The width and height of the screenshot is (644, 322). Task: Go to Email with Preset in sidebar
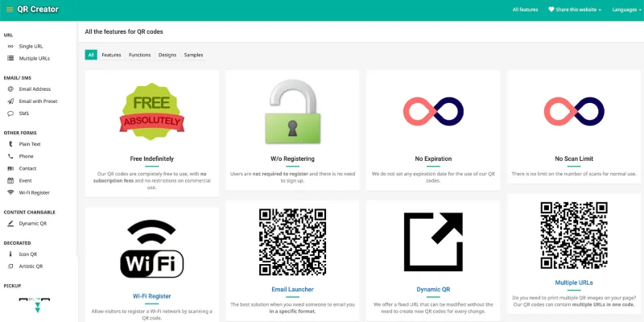pyautogui.click(x=38, y=101)
